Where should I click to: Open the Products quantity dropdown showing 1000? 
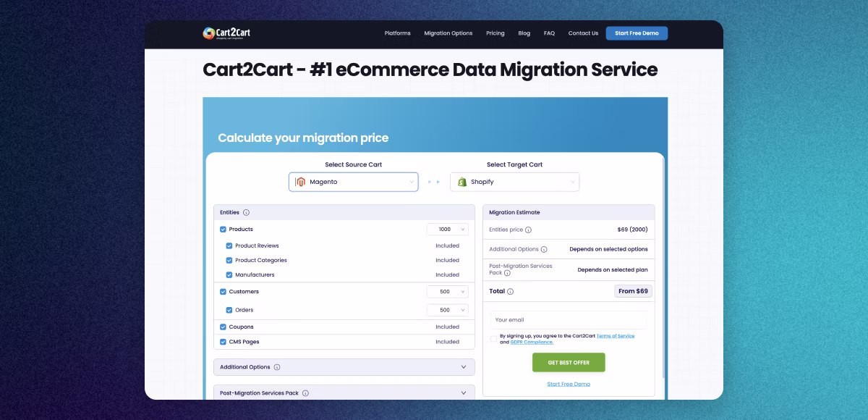click(x=448, y=230)
